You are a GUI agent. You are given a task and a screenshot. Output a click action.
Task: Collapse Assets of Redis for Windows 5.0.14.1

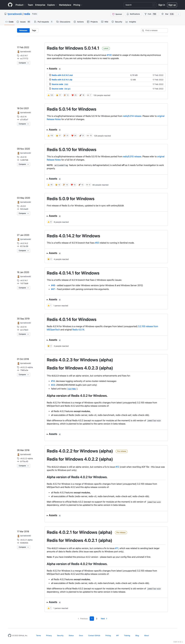coord(54,69)
